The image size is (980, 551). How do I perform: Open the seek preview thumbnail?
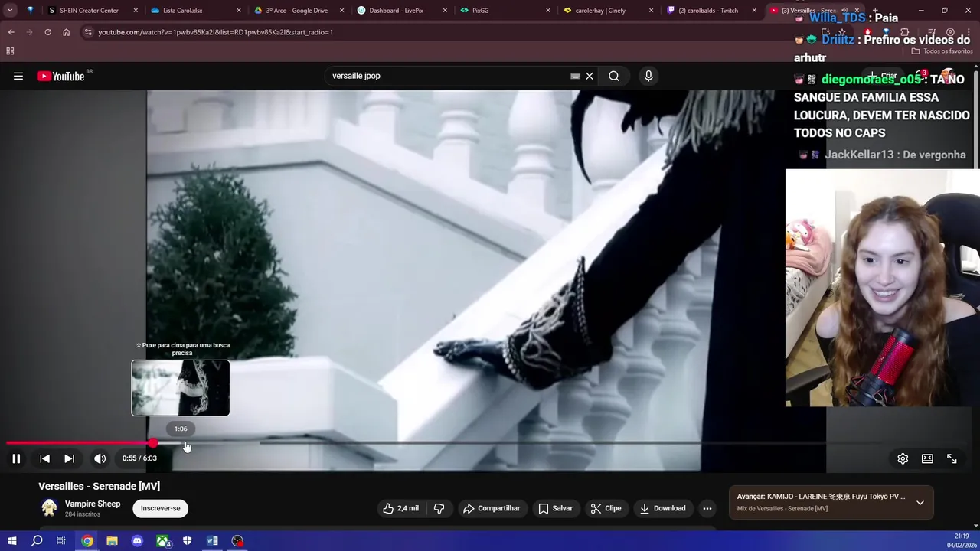[181, 388]
